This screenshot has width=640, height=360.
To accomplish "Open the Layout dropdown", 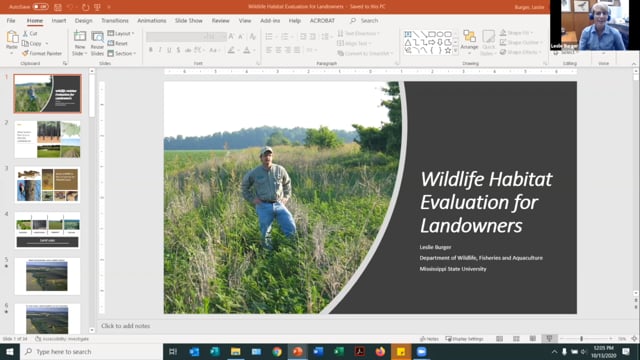I will [x=121, y=33].
